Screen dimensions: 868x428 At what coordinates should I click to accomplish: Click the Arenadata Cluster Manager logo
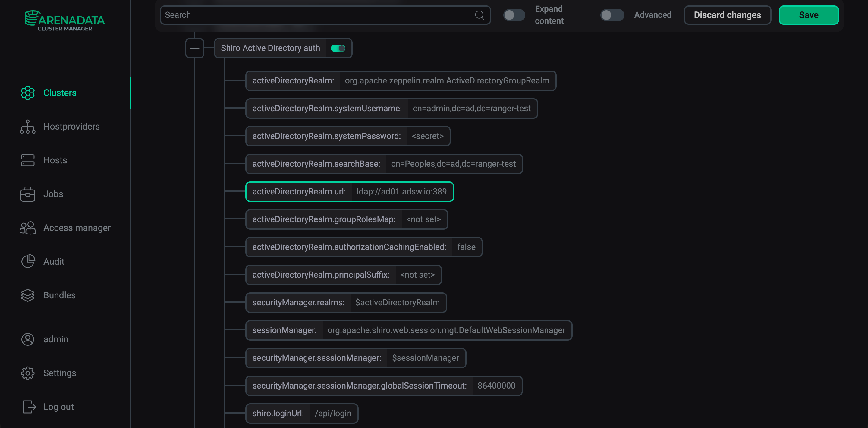(x=65, y=20)
